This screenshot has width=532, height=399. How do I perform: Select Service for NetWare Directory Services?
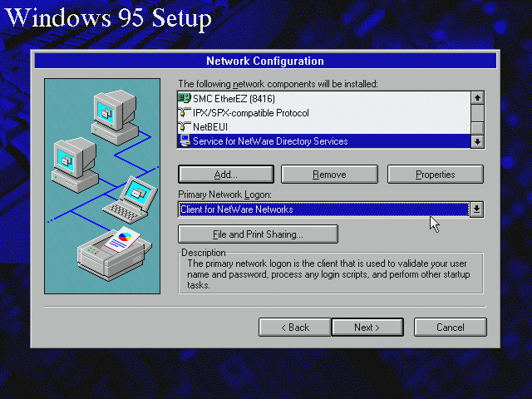tap(324, 140)
